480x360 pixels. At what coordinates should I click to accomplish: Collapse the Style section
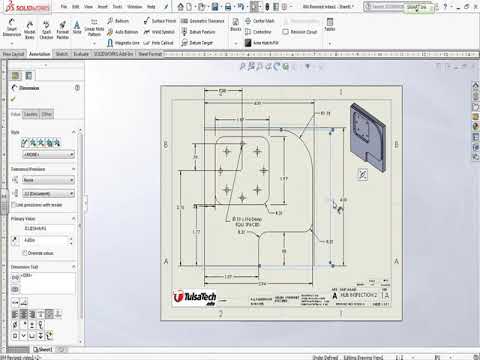click(x=74, y=132)
